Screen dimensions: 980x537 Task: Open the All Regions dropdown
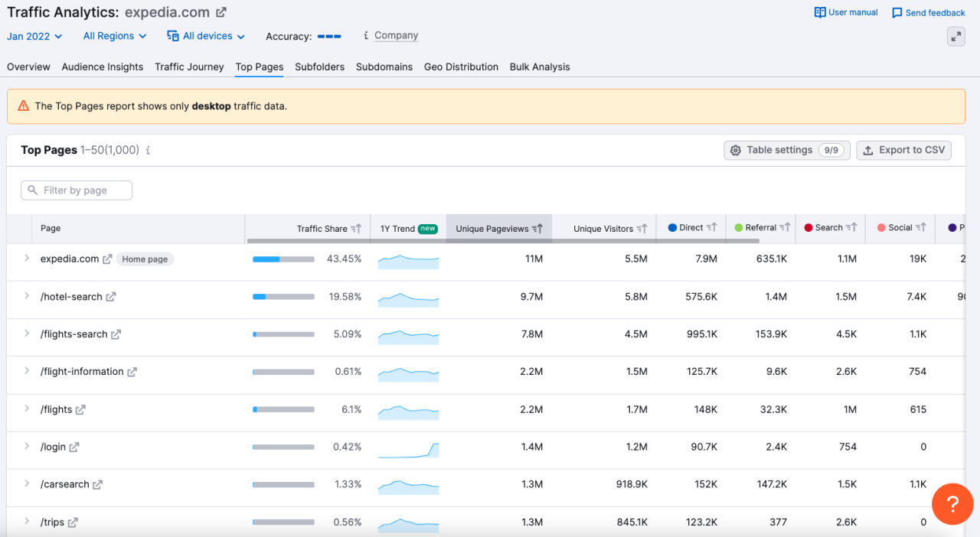click(x=113, y=36)
